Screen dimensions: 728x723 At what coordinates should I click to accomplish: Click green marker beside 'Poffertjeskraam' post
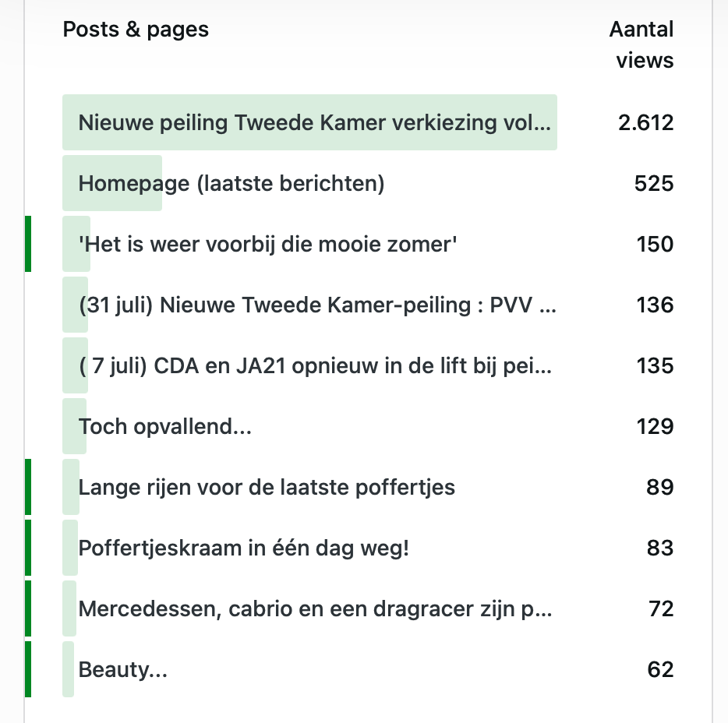pyautogui.click(x=28, y=548)
